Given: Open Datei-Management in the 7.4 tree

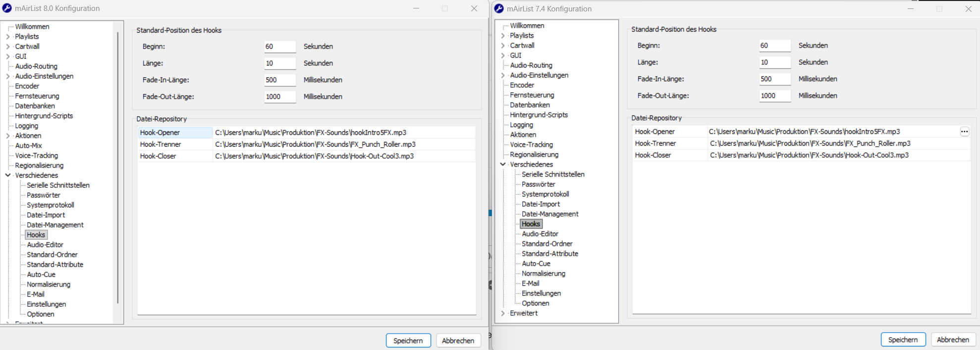Looking at the screenshot, I should pos(550,214).
